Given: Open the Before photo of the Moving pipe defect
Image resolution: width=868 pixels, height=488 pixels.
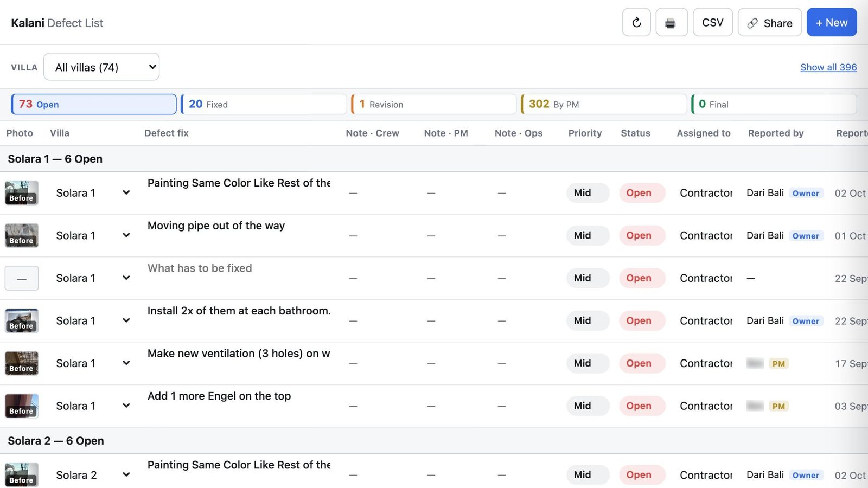Looking at the screenshot, I should tap(22, 235).
